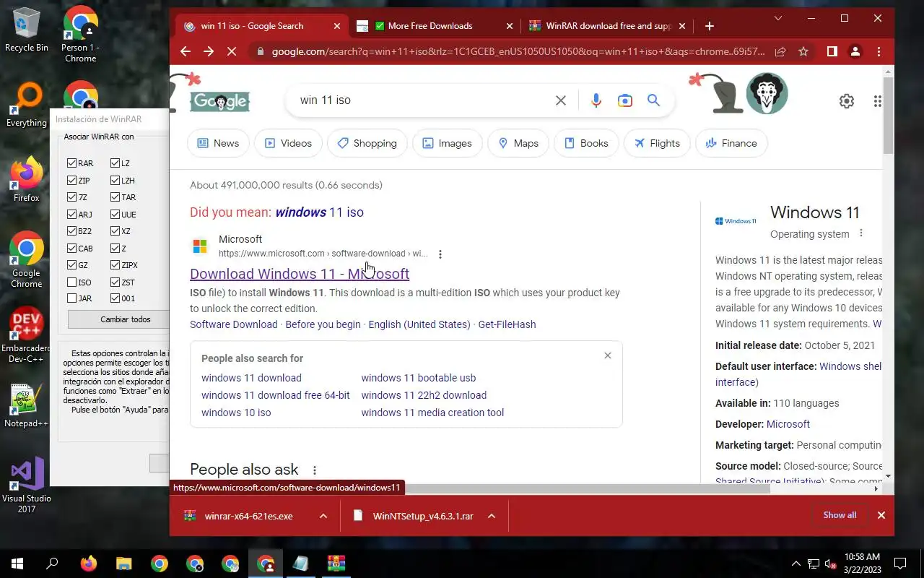Open Visual Studio 2017 desktop shortcut
The image size is (924, 578).
click(x=27, y=486)
